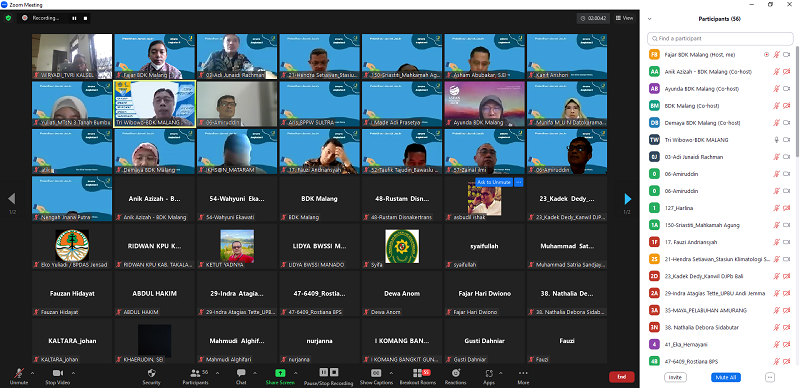Expand caret beside Participants button
This screenshot has height=388, width=800.
coord(217,373)
